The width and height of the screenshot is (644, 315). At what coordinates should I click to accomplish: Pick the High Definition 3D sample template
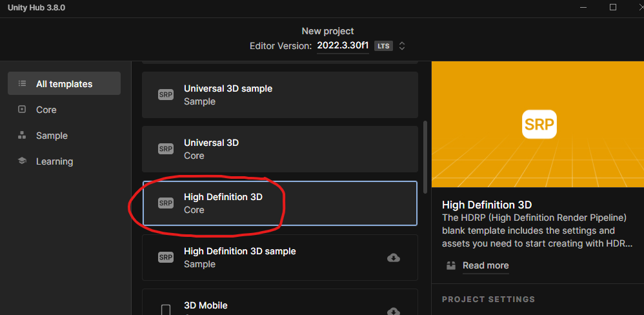pos(279,258)
